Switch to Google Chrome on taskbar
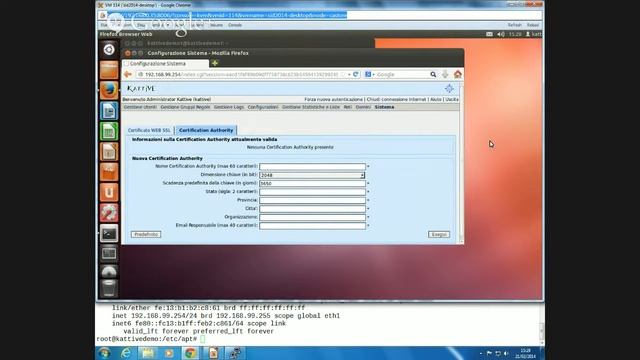Viewport: 640px width, 360px height. click(x=190, y=353)
